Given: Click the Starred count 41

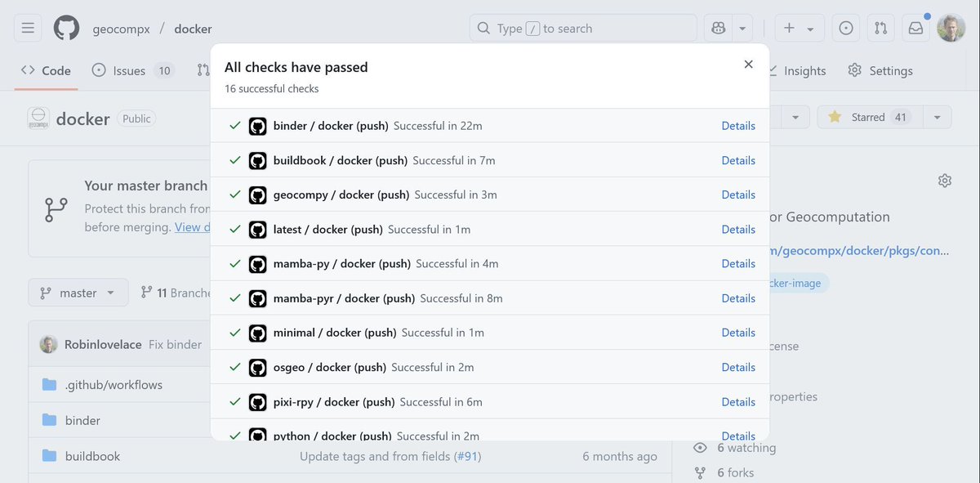Looking at the screenshot, I should click(x=901, y=117).
